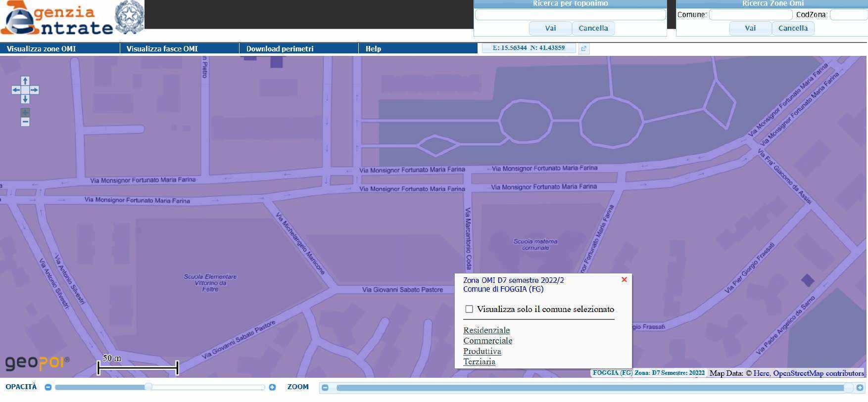Open the Visualizza fasce OMI menu
868x402 pixels.
pos(162,48)
